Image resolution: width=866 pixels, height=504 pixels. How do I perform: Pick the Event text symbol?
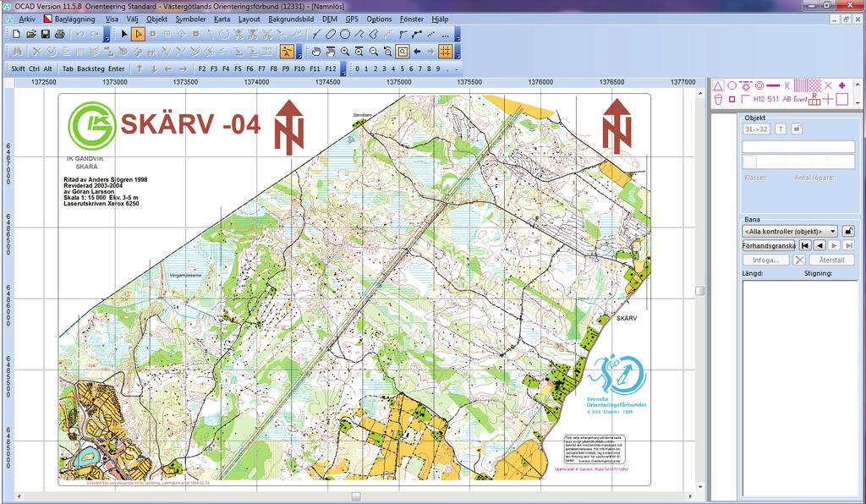(800, 100)
